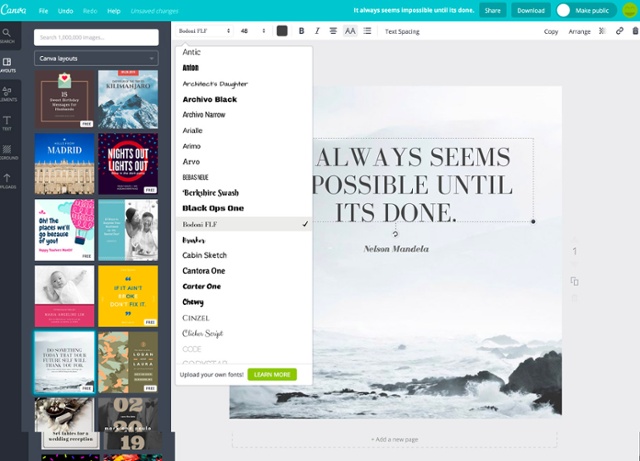Open Text Spacing options
640x461 pixels.
point(402,31)
